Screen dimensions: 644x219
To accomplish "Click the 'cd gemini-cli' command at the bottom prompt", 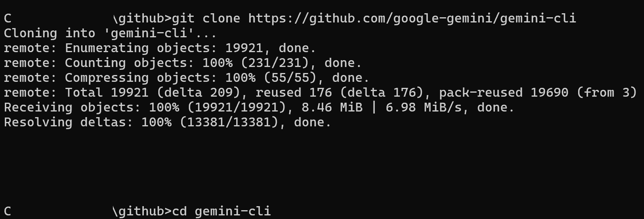I will [x=221, y=211].
